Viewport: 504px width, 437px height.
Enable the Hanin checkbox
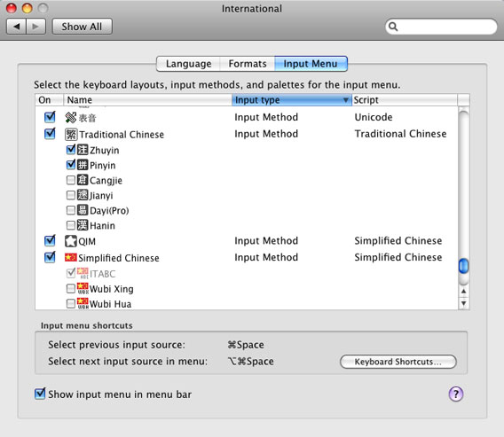pyautogui.click(x=71, y=225)
